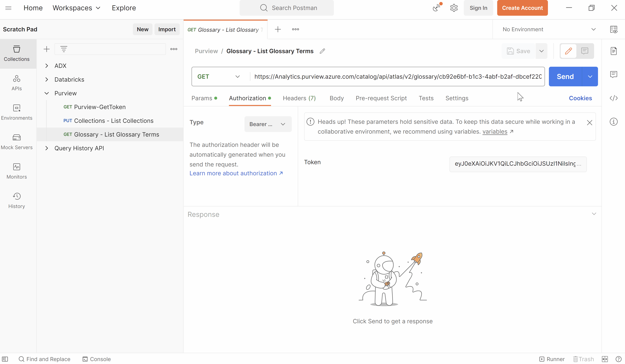
Task: Expand the ADX collection
Action: [47, 66]
